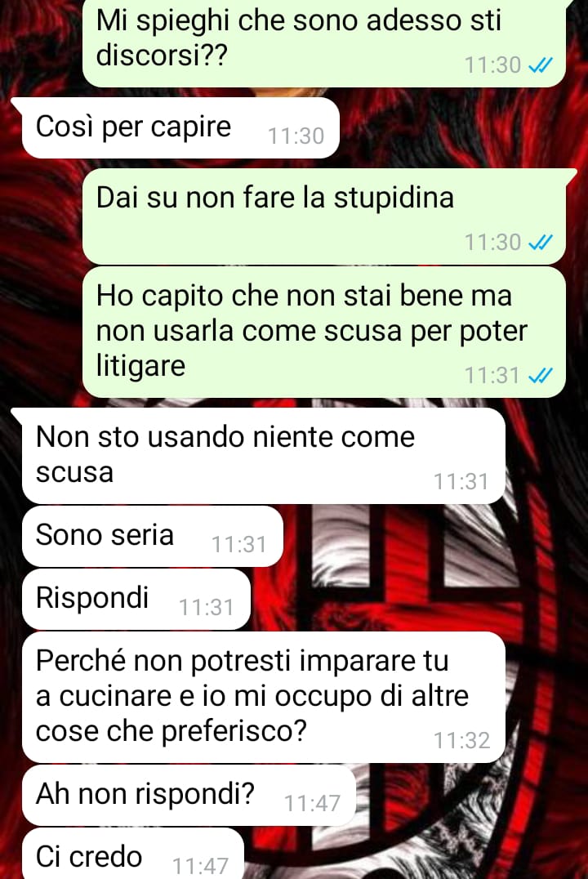Viewport: 588px width, 879px height.
Task: Tap the 'Mi spieghi che sono adesso sti discorsi' bubble
Action: click(324, 42)
